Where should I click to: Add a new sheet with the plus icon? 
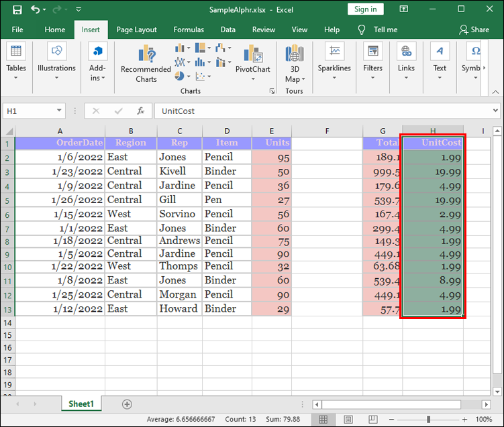pos(127,404)
